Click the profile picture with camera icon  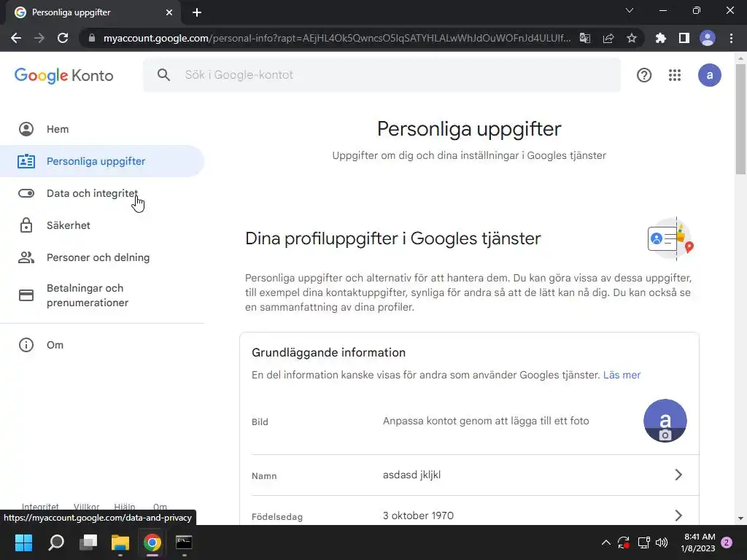tap(665, 421)
